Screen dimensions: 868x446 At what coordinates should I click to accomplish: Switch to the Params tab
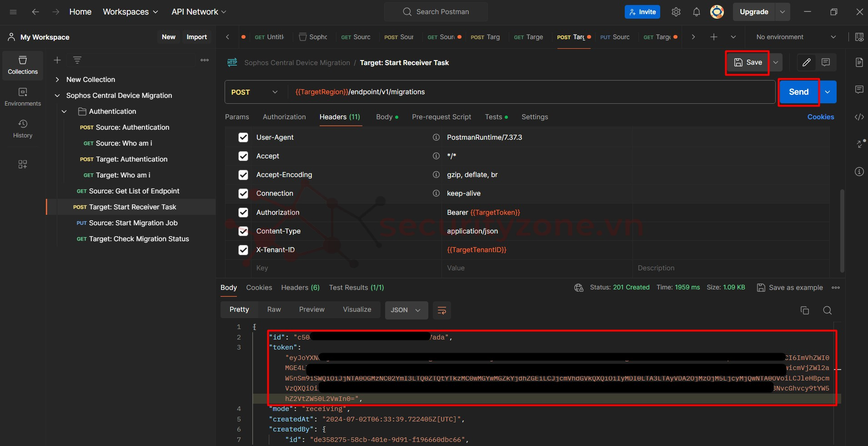pos(237,117)
